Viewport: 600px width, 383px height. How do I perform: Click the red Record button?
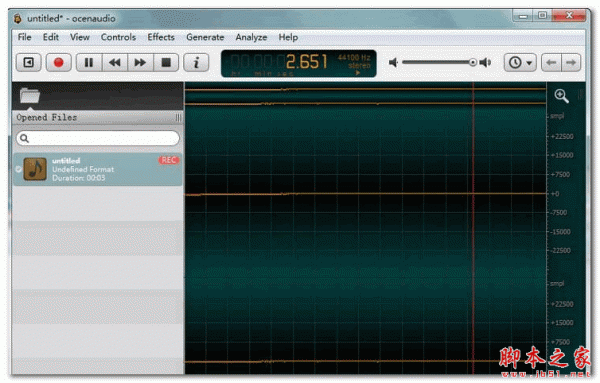[x=59, y=62]
